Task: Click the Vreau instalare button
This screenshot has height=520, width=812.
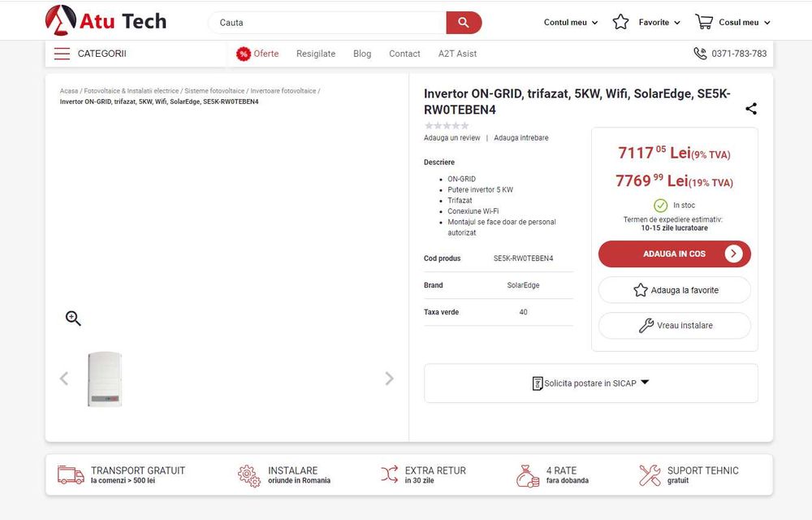Action: [x=675, y=326]
